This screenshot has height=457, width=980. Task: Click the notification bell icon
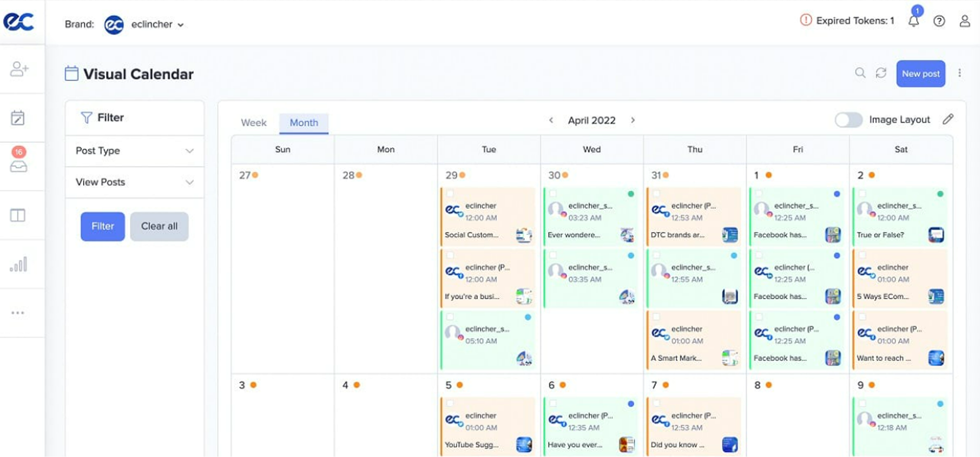913,21
